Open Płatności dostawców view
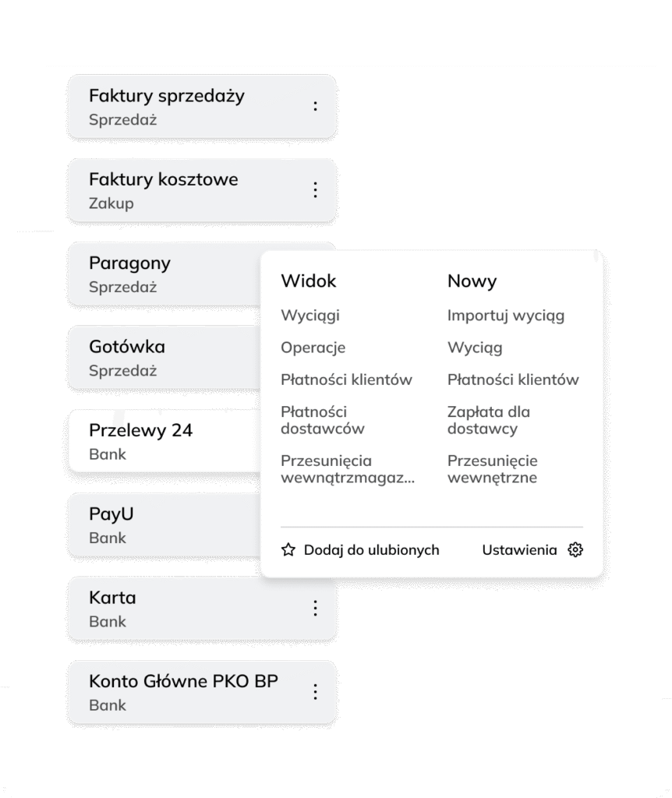This screenshot has width=672, height=798. 322,420
